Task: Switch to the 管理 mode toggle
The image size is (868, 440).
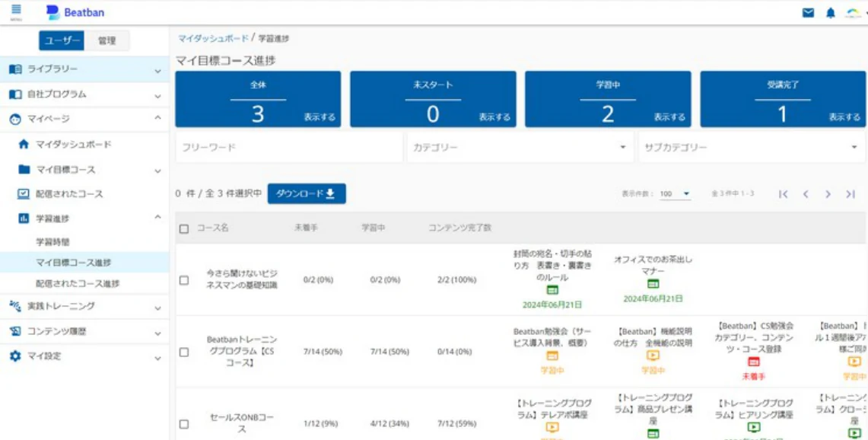Action: click(x=107, y=40)
